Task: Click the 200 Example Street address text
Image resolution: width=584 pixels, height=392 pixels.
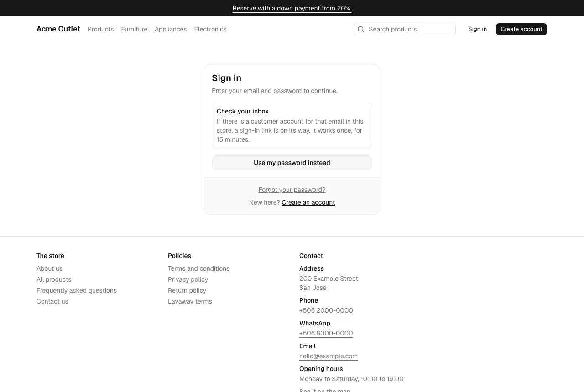Action: pyautogui.click(x=328, y=279)
